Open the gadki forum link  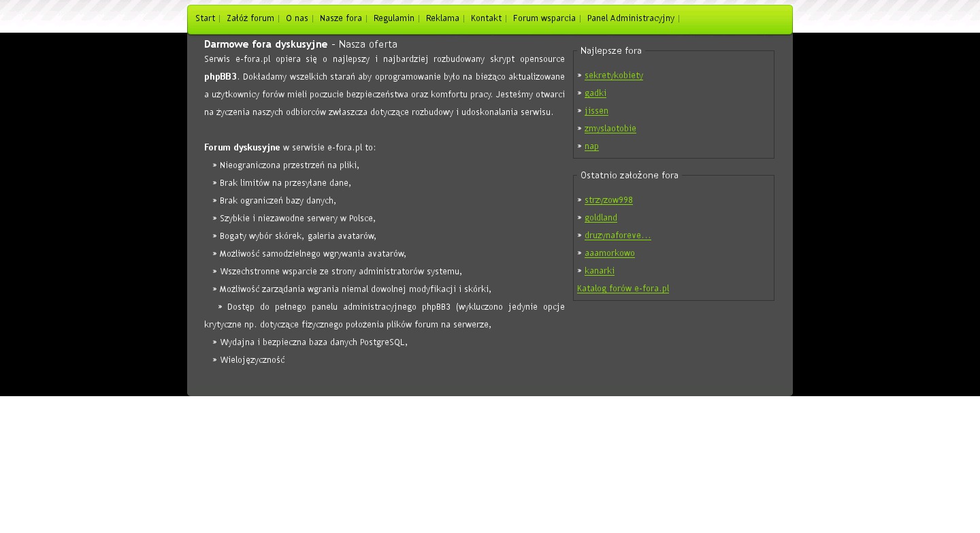pos(595,93)
